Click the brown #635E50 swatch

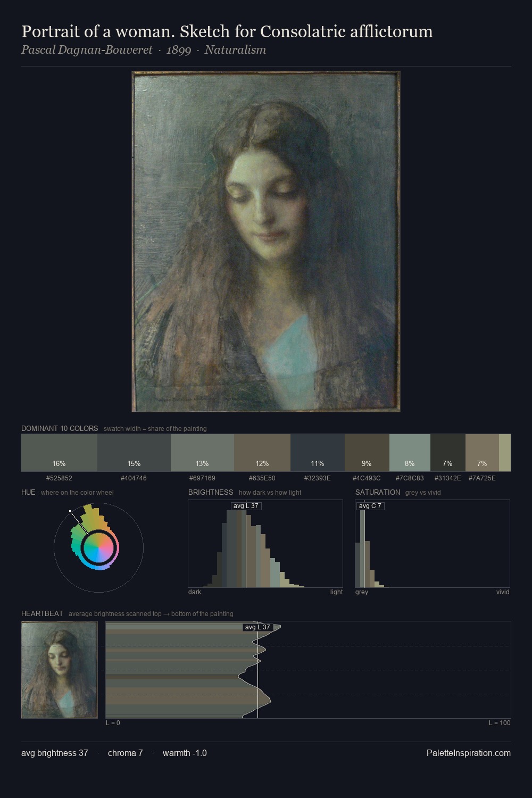tap(262, 453)
